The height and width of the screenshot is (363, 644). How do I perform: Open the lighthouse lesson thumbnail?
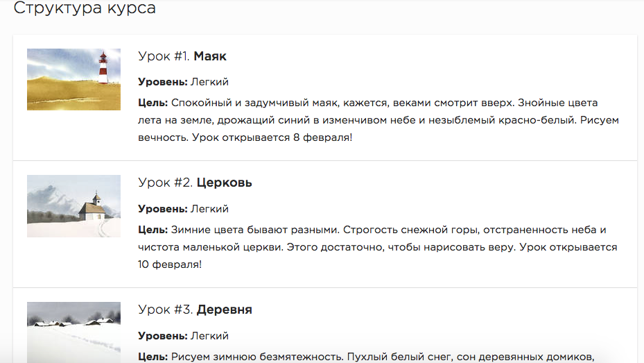point(73,79)
